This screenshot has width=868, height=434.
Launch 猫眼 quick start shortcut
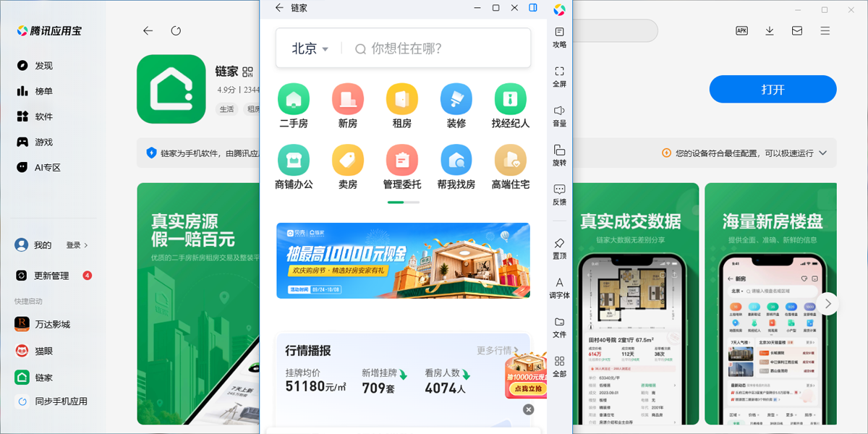point(35,351)
